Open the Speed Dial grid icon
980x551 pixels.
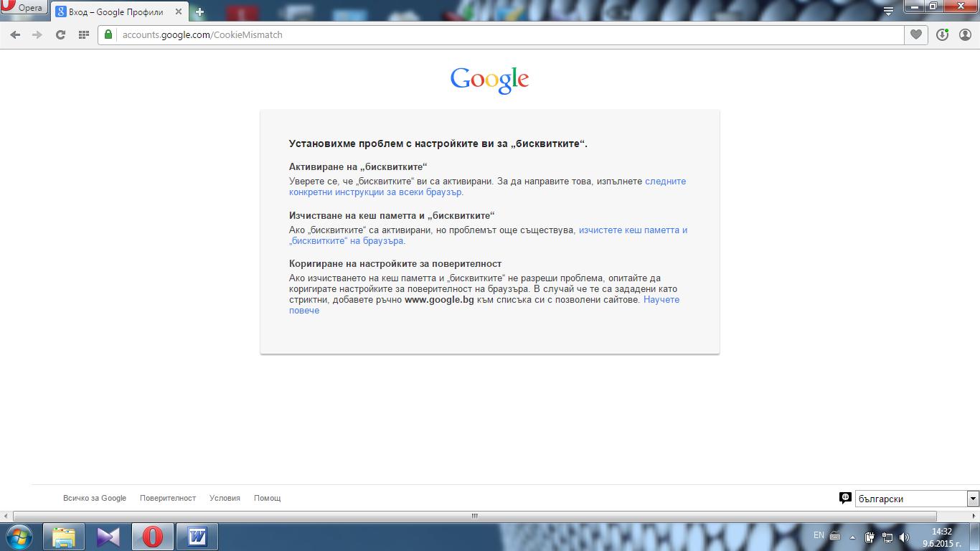(83, 34)
